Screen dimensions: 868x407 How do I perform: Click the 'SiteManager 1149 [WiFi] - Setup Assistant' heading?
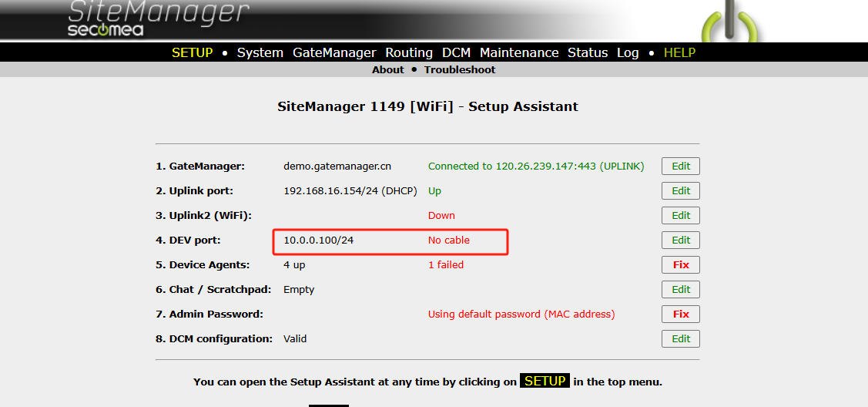pos(428,106)
